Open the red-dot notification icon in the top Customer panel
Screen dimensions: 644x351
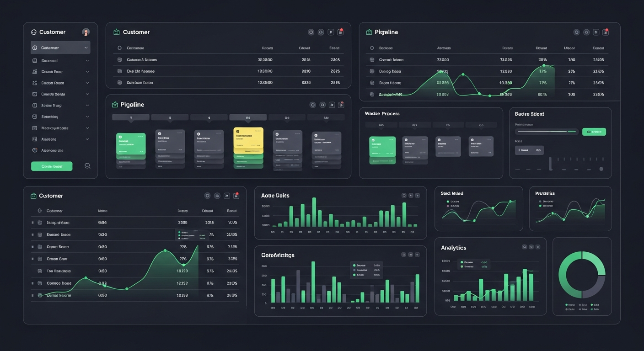point(340,32)
